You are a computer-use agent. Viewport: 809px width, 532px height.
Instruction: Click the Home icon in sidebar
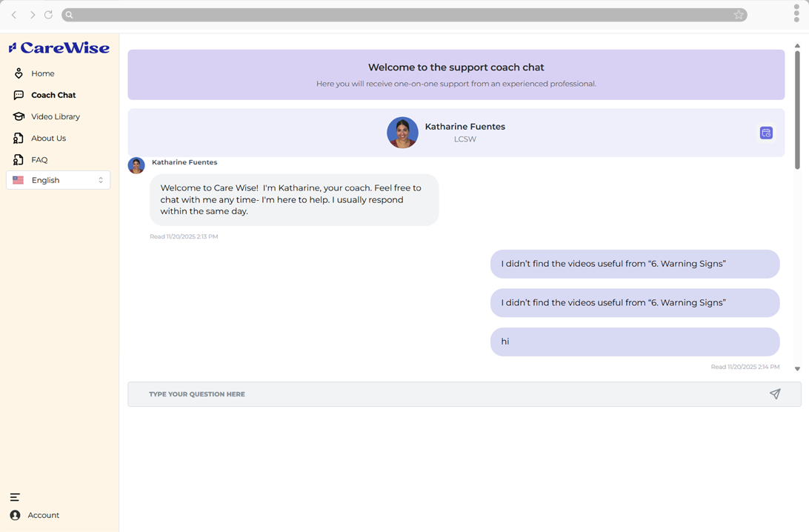tap(19, 73)
